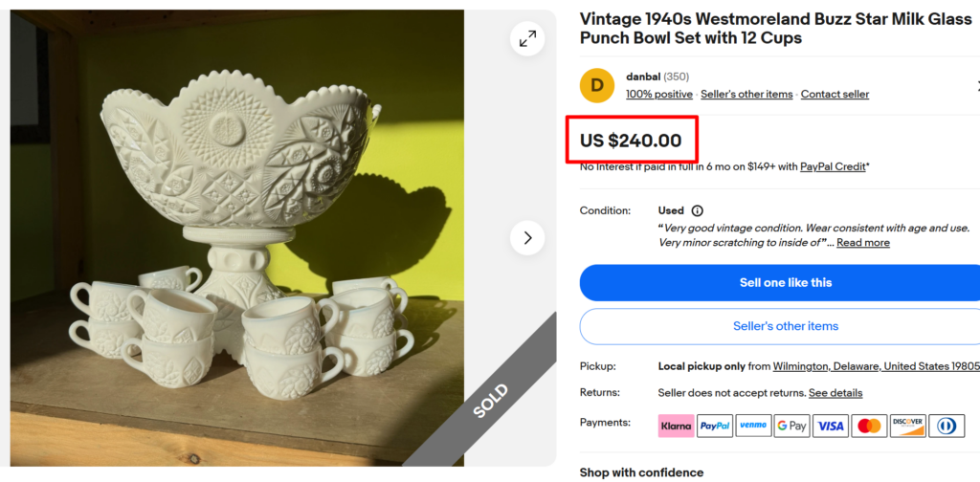
Task: Select the Venmo payment icon
Action: [x=753, y=426]
